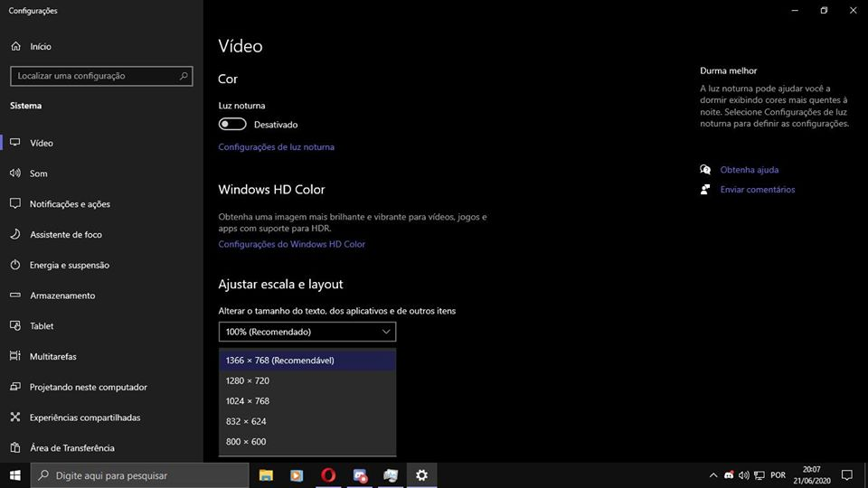The width and height of the screenshot is (868, 488).
Task: Open File Explorer from taskbar
Action: (266, 475)
